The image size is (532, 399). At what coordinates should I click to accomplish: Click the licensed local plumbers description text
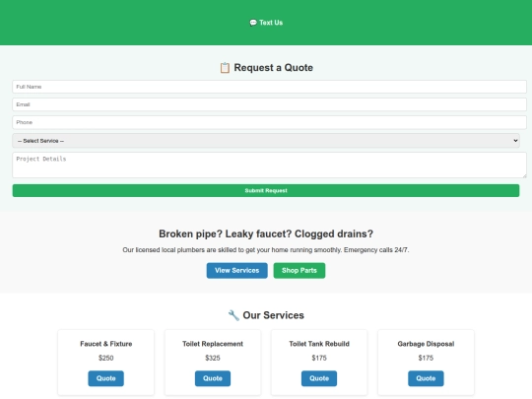tap(266, 250)
